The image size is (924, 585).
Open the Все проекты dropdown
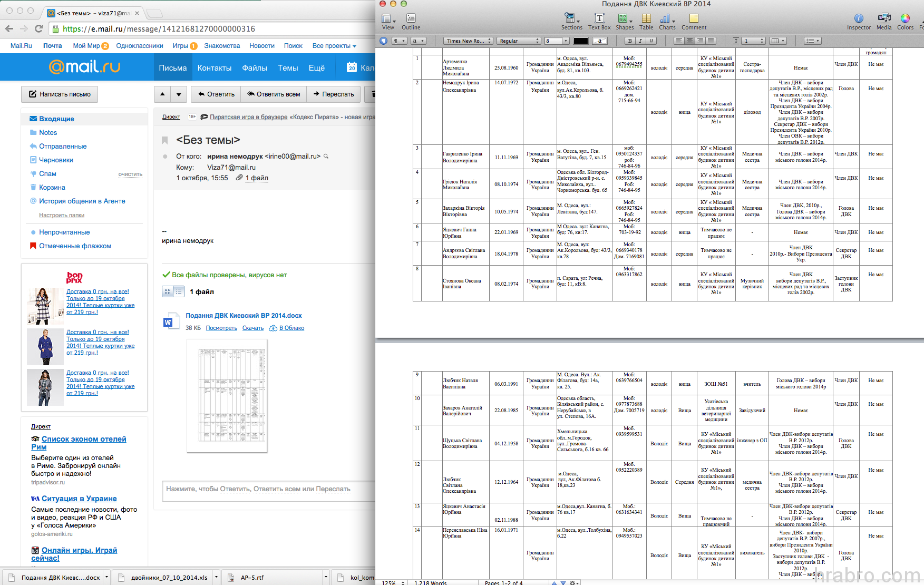pos(334,46)
